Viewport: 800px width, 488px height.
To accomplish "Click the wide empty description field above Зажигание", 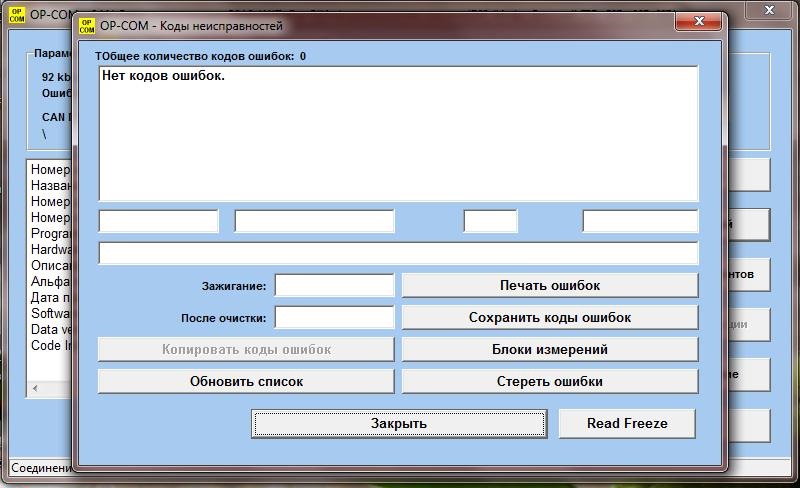I will [398, 253].
